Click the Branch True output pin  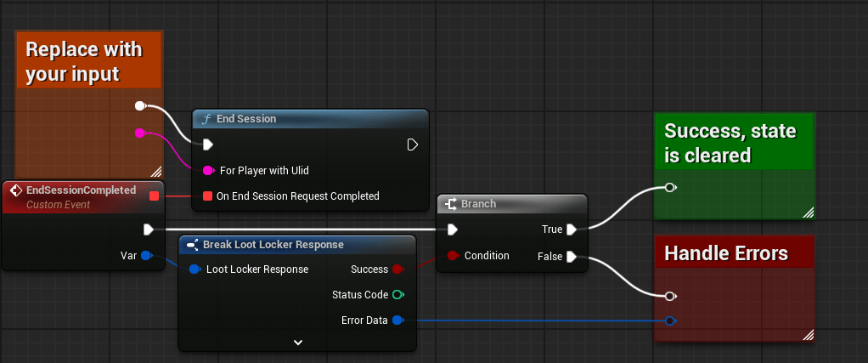pyautogui.click(x=572, y=229)
